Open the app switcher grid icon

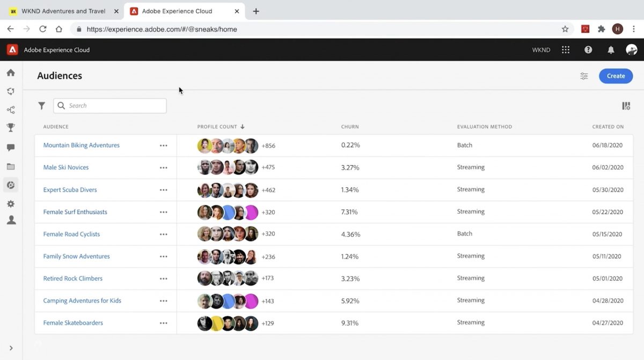coord(566,50)
